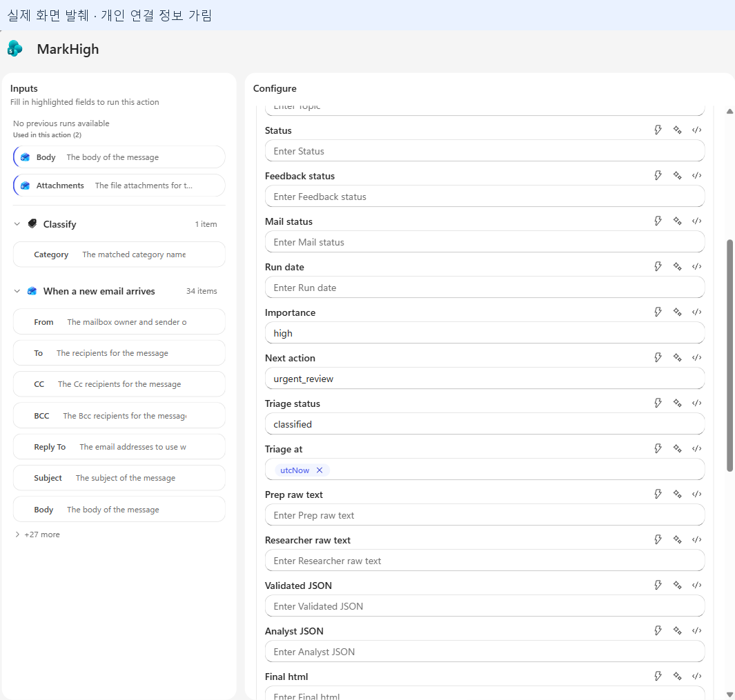Click into the Status input field
Image resolution: width=735 pixels, height=700 pixels.
(x=484, y=151)
